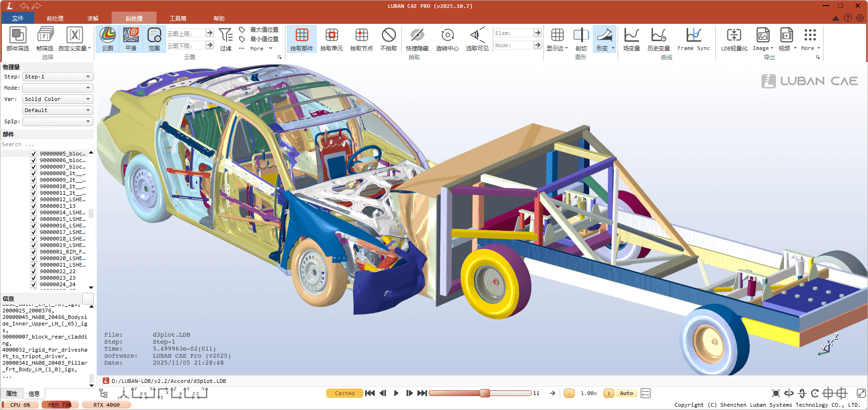868x410 pixels.
Task: Toggle visibility of part 90000022_22
Action: [34, 271]
